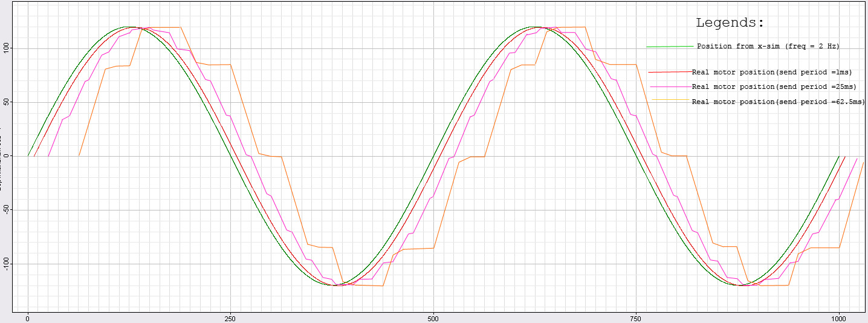868x323 pixels.
Task: Click the 500 tick label on x-axis
Action: click(x=433, y=318)
